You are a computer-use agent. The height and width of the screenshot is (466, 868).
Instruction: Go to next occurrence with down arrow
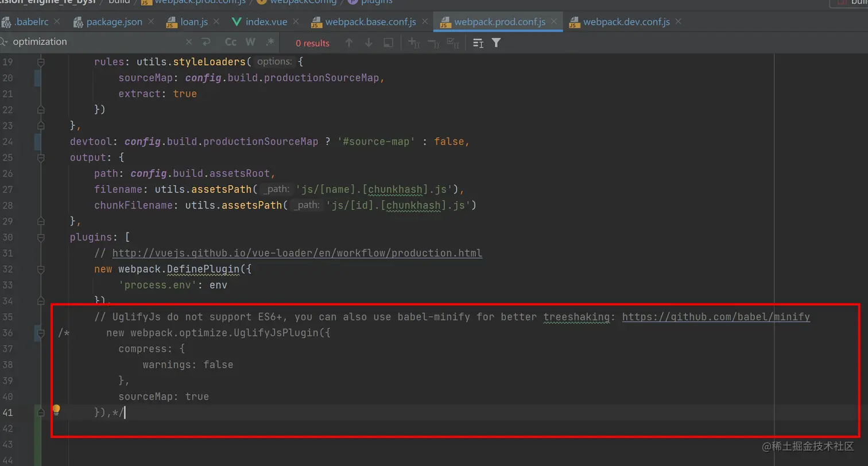click(369, 42)
